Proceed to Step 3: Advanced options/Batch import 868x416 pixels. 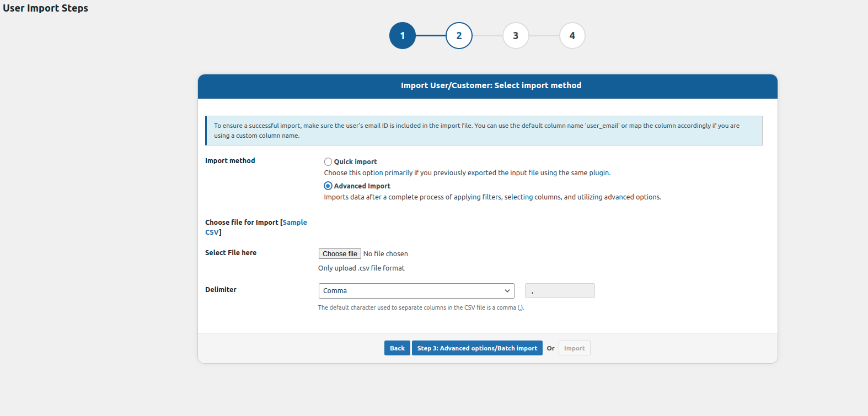[x=477, y=348]
